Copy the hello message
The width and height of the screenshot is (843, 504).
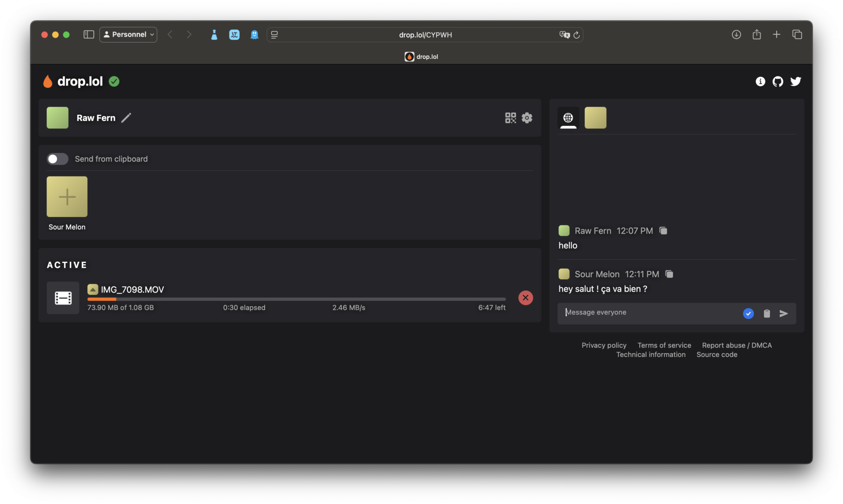(663, 231)
